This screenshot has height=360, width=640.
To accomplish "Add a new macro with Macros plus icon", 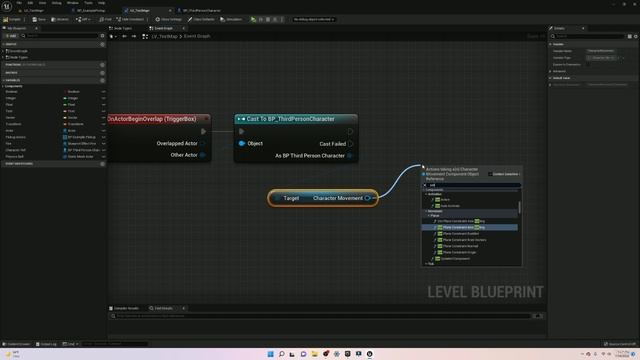I will 102,73.
